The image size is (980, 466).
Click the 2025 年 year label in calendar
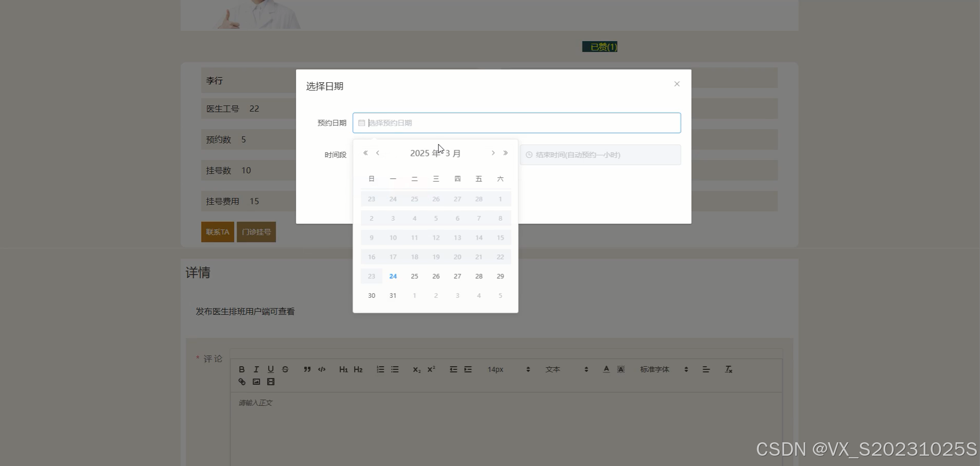point(425,153)
